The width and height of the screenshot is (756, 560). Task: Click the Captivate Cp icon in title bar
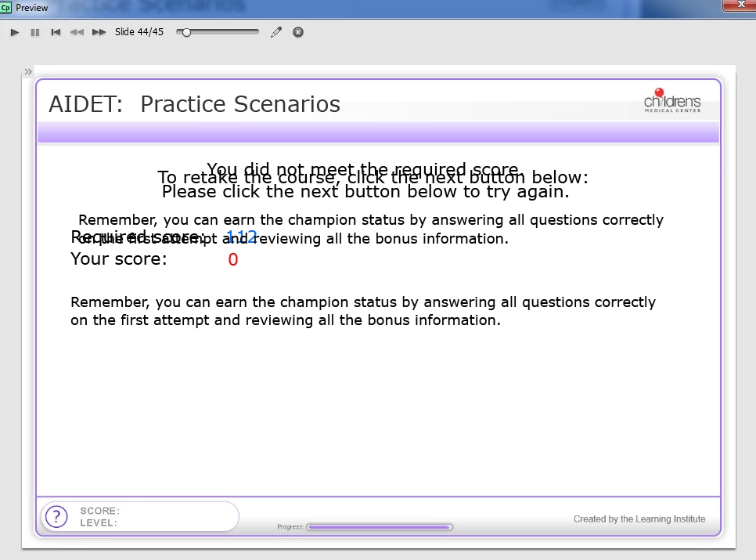point(5,8)
